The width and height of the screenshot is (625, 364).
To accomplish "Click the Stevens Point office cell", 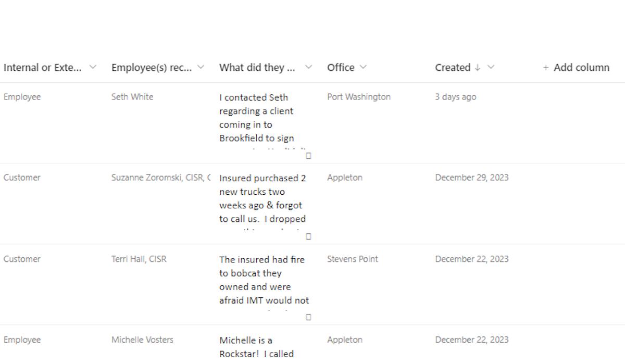I will tap(353, 259).
